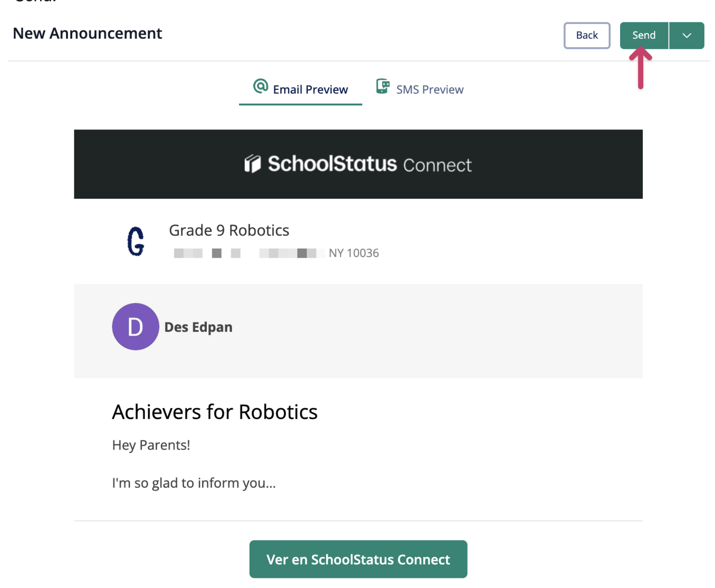715x588 pixels.
Task: Go back with the Back button
Action: pos(586,35)
